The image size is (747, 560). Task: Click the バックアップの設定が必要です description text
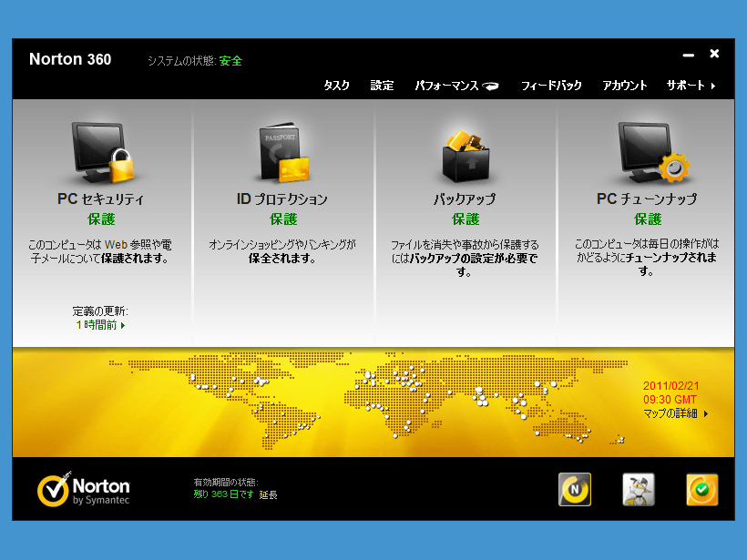tap(465, 258)
